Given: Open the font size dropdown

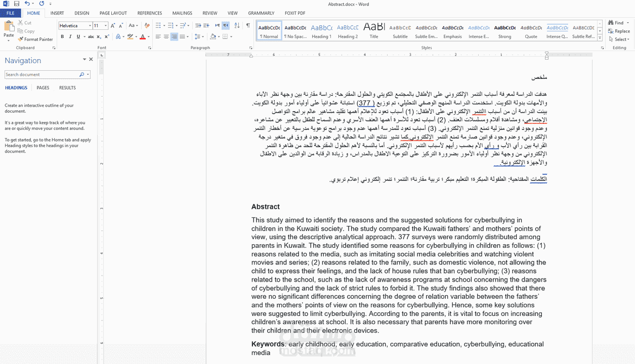Looking at the screenshot, I should pyautogui.click(x=105, y=26).
